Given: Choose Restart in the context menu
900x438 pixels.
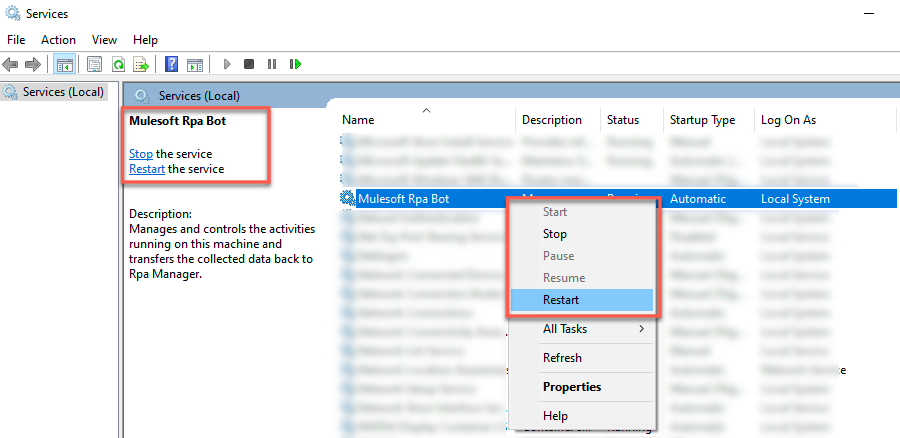Looking at the screenshot, I should [560, 300].
